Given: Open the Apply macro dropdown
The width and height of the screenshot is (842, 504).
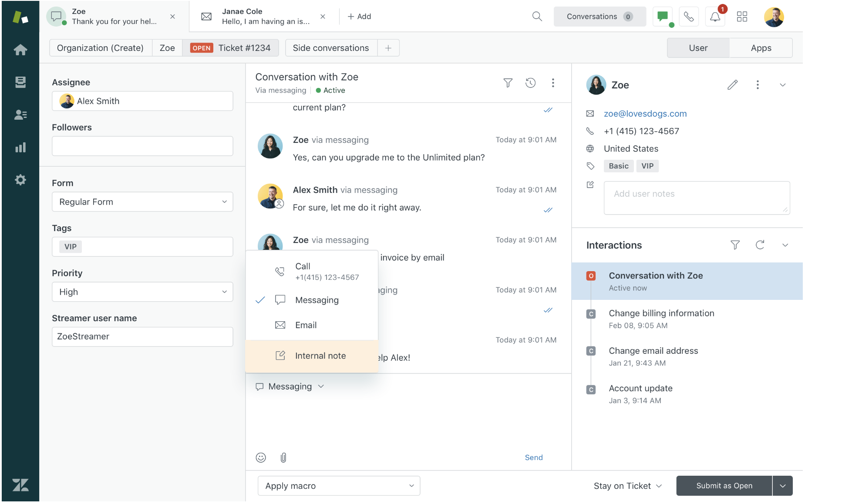Looking at the screenshot, I should coord(339,486).
